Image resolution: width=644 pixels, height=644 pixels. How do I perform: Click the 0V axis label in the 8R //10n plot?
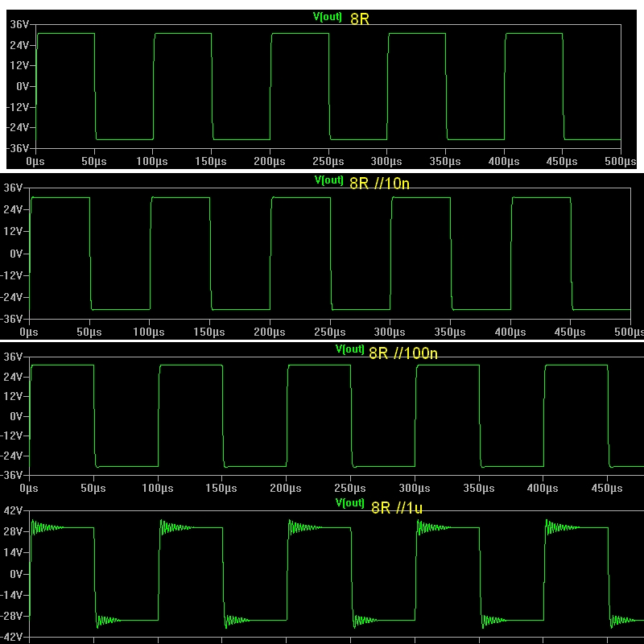(16, 254)
